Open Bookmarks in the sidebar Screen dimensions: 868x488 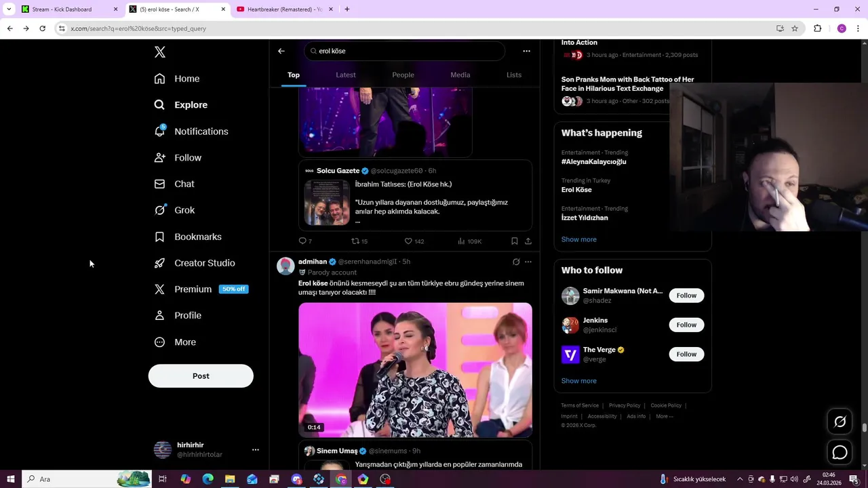coord(188,237)
